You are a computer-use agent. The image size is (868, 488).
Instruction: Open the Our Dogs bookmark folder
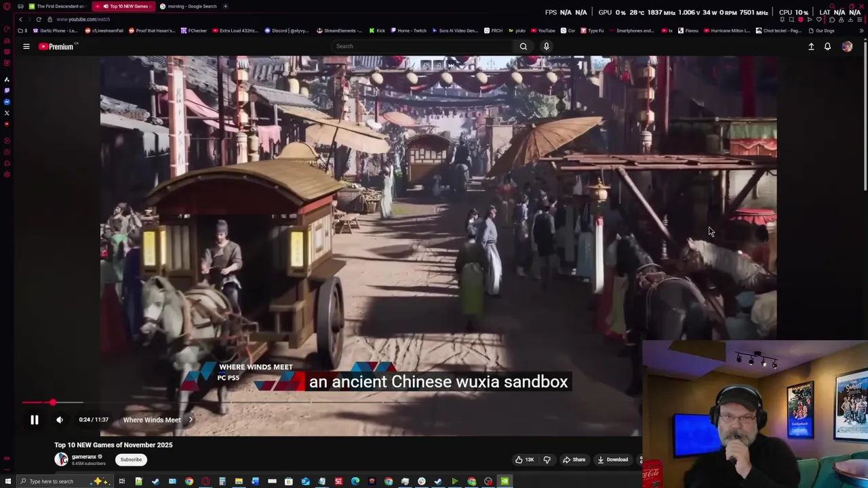[x=821, y=30]
